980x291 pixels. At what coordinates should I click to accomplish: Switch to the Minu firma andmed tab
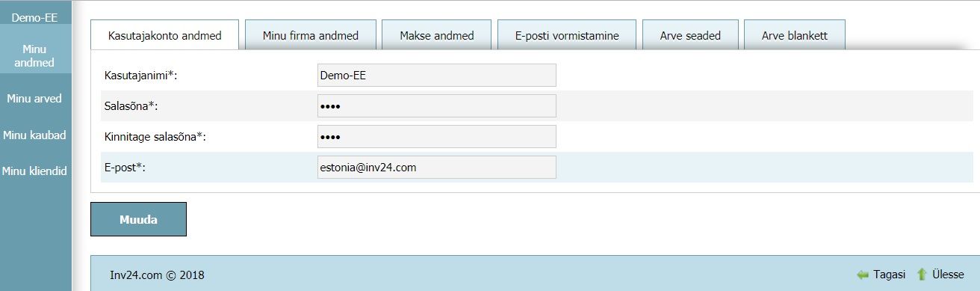tap(311, 35)
